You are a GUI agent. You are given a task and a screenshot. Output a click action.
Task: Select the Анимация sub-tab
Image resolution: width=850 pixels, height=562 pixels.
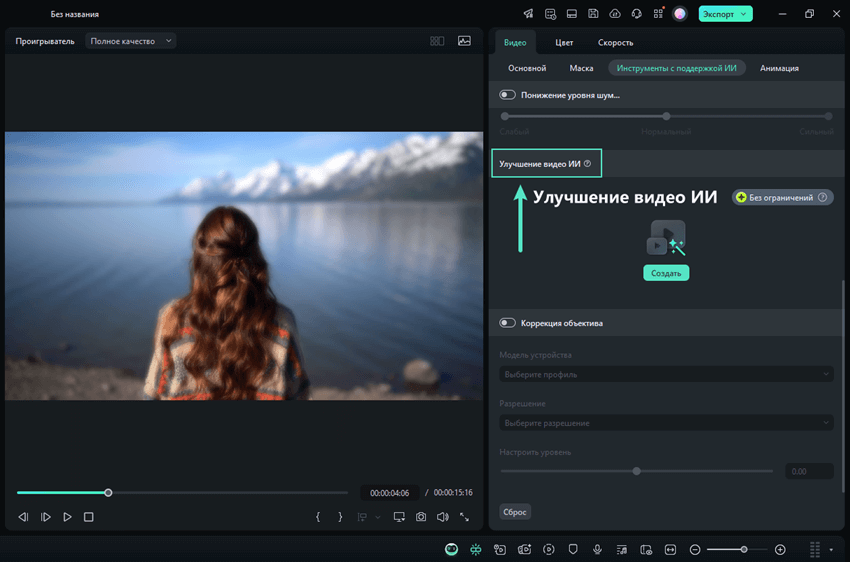pyautogui.click(x=779, y=68)
